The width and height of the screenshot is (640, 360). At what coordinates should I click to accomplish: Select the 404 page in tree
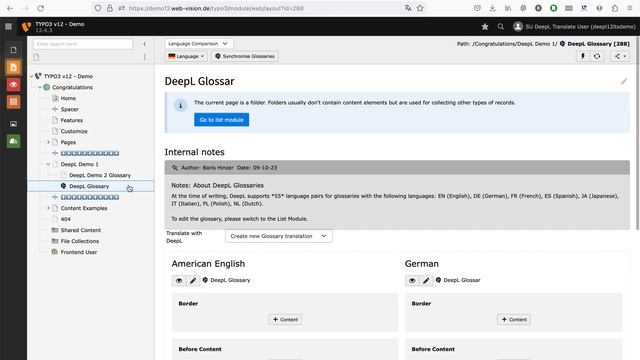point(65,219)
